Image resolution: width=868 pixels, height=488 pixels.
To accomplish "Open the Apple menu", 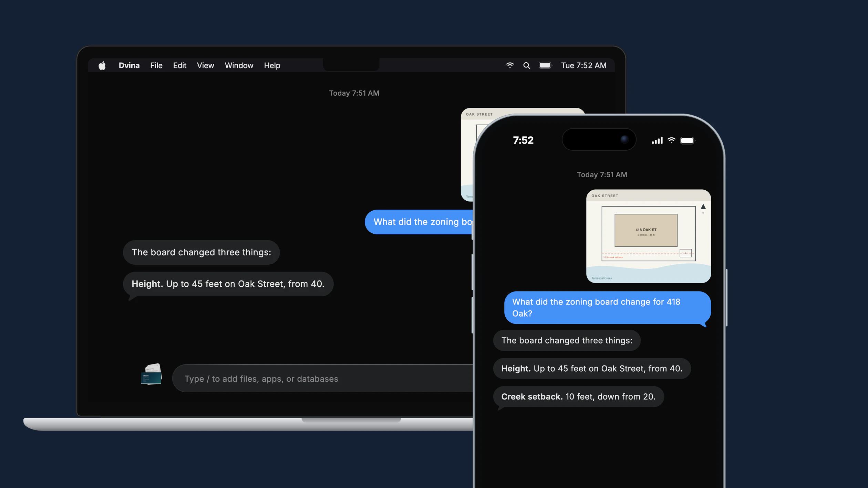I will pyautogui.click(x=102, y=65).
